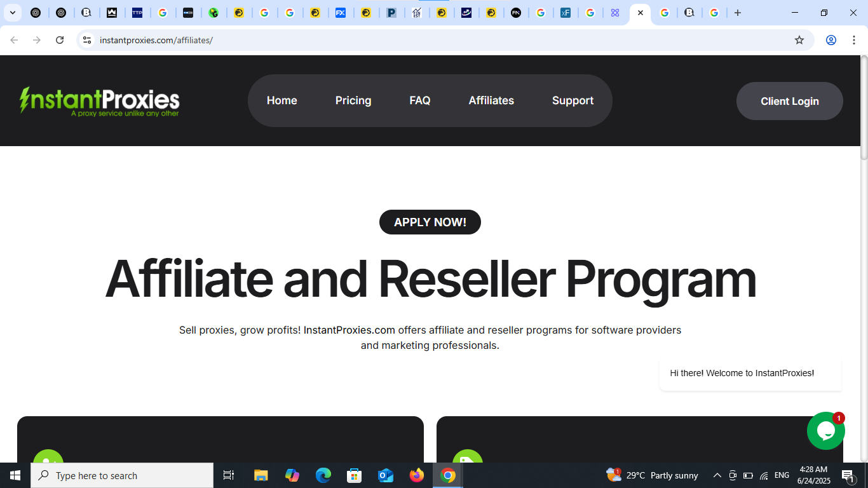Switch to the FN favicon tab
This screenshot has width=868, height=488.
(x=516, y=13)
